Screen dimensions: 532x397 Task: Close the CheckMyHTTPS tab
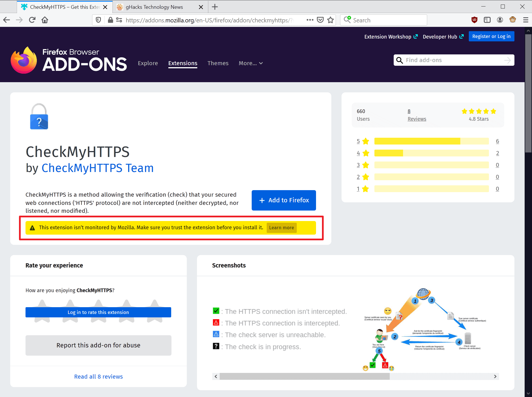coord(105,7)
